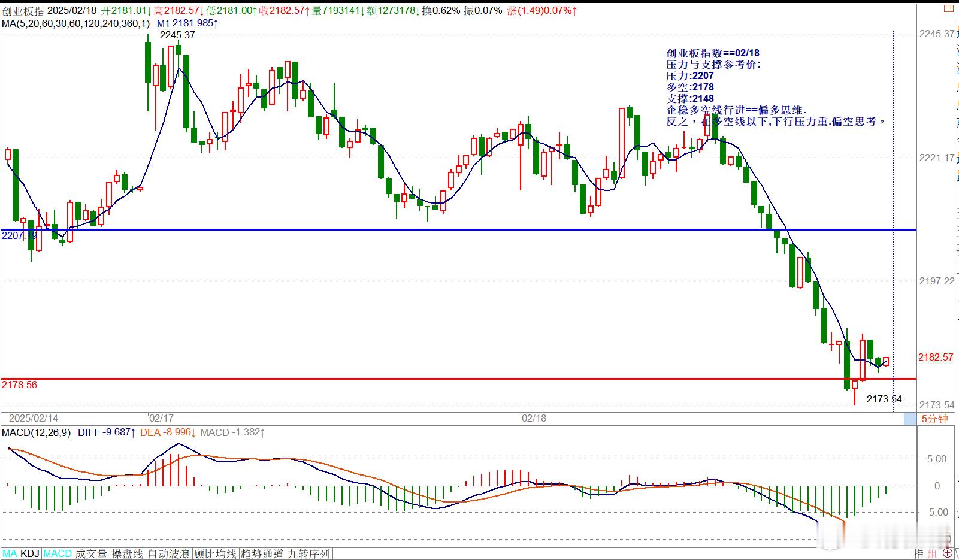
Task: Click the 02/18 date marker
Action: pyautogui.click(x=534, y=418)
